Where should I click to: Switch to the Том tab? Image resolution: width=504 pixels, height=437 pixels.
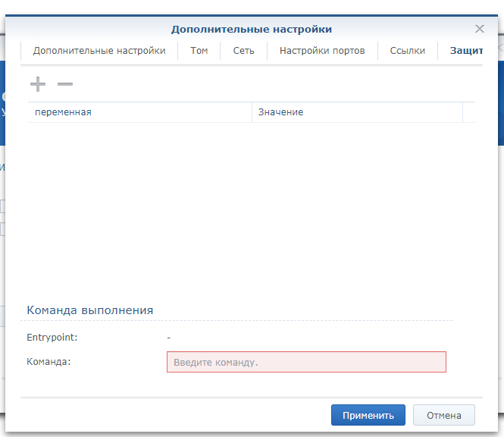pos(199,51)
